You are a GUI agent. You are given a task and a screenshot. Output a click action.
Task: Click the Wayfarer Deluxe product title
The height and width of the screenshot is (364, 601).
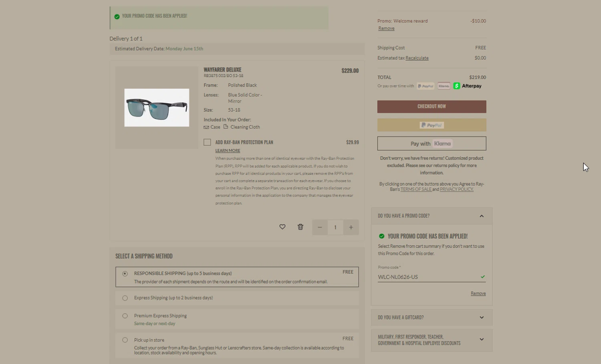coord(222,70)
